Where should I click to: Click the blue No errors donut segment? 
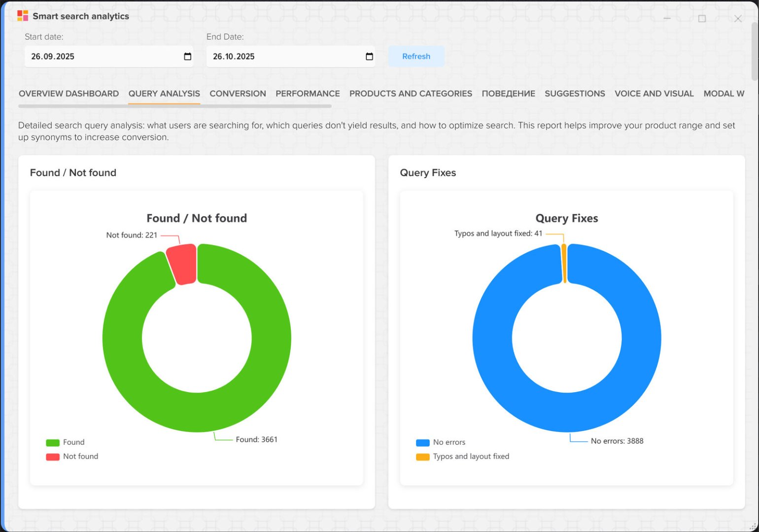[x=567, y=413]
